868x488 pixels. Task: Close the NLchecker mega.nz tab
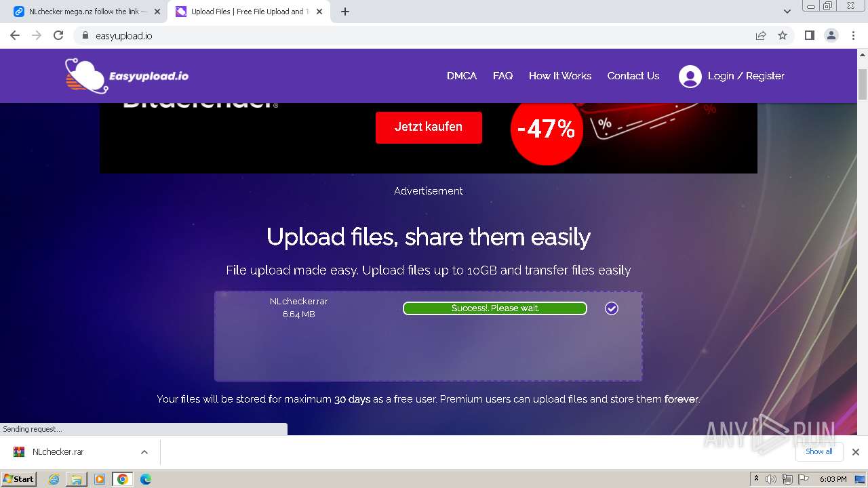(x=157, y=12)
